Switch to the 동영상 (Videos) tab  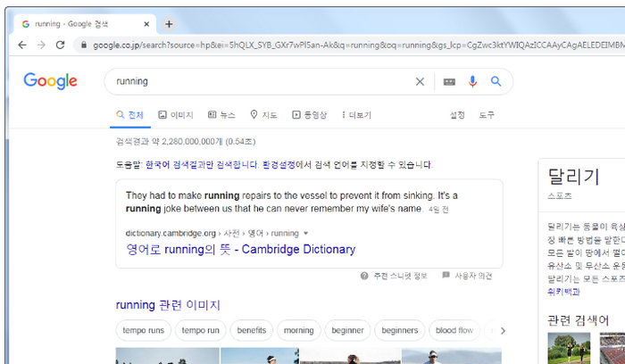309,115
